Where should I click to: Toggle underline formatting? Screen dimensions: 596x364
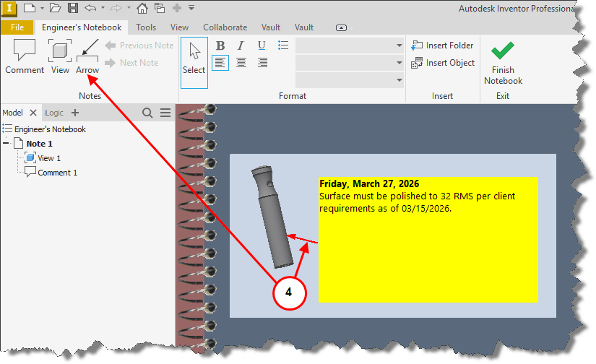coord(262,45)
